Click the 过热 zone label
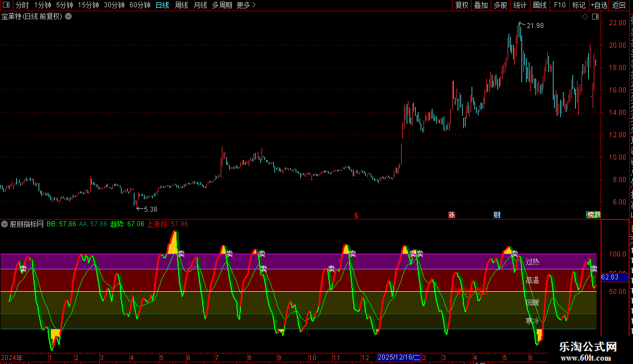 [x=532, y=262]
